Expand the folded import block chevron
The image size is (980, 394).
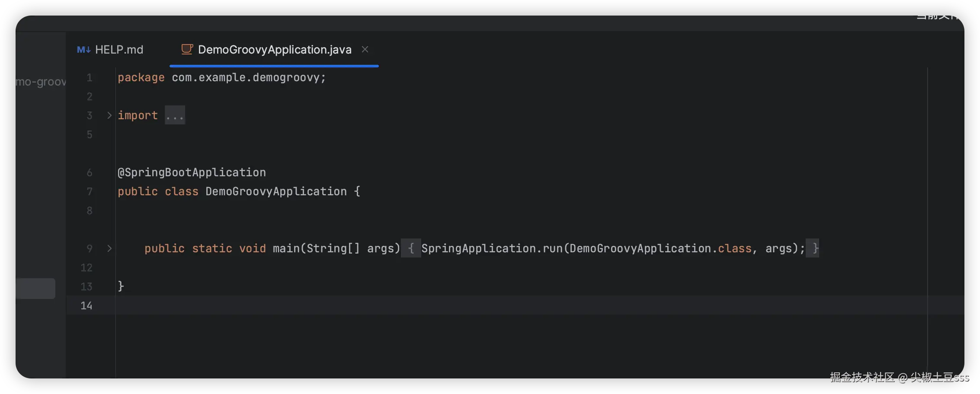click(109, 115)
